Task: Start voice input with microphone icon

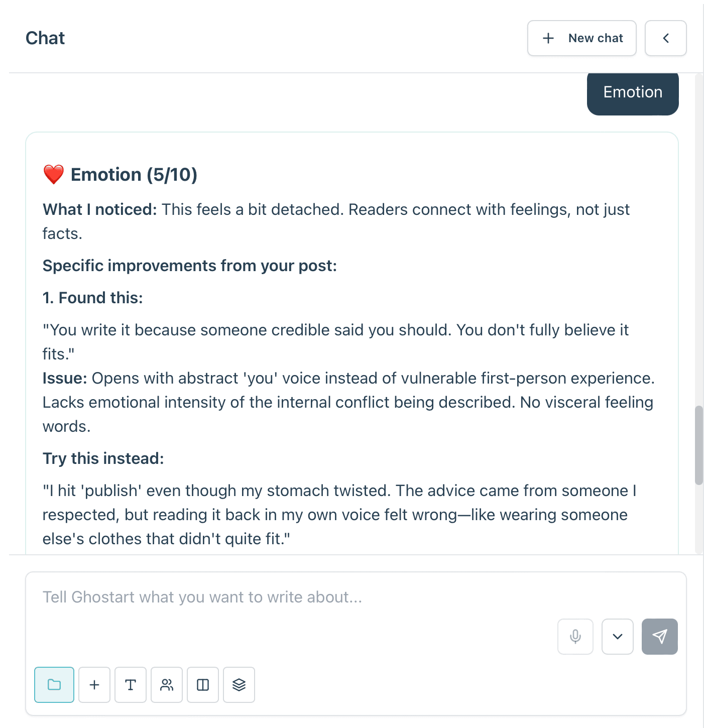Action: pos(575,636)
